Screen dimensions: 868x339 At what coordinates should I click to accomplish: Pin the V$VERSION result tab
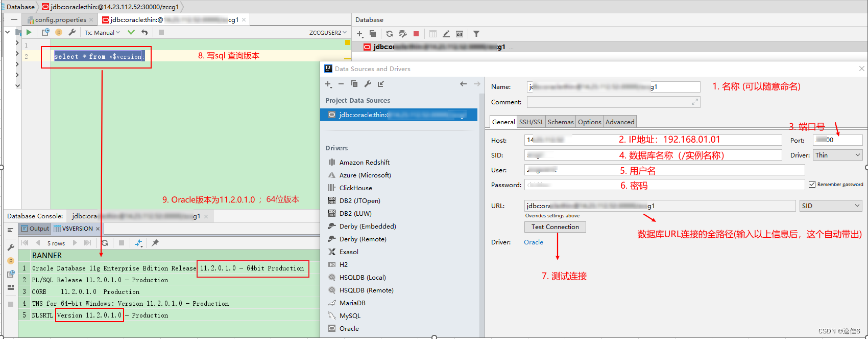point(155,243)
